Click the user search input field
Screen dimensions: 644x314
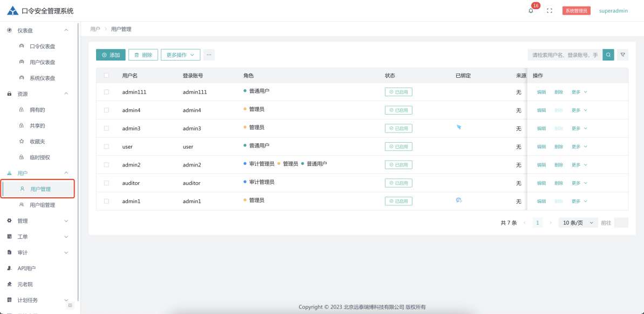click(565, 55)
